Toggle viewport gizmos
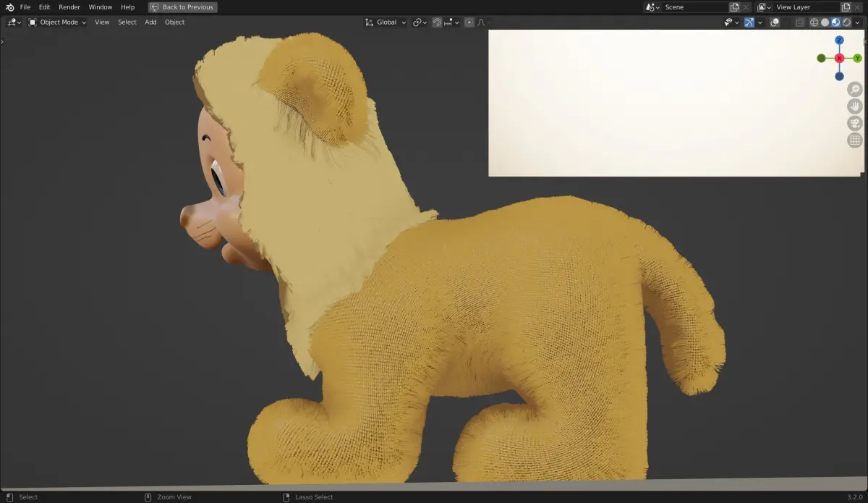 tap(749, 22)
